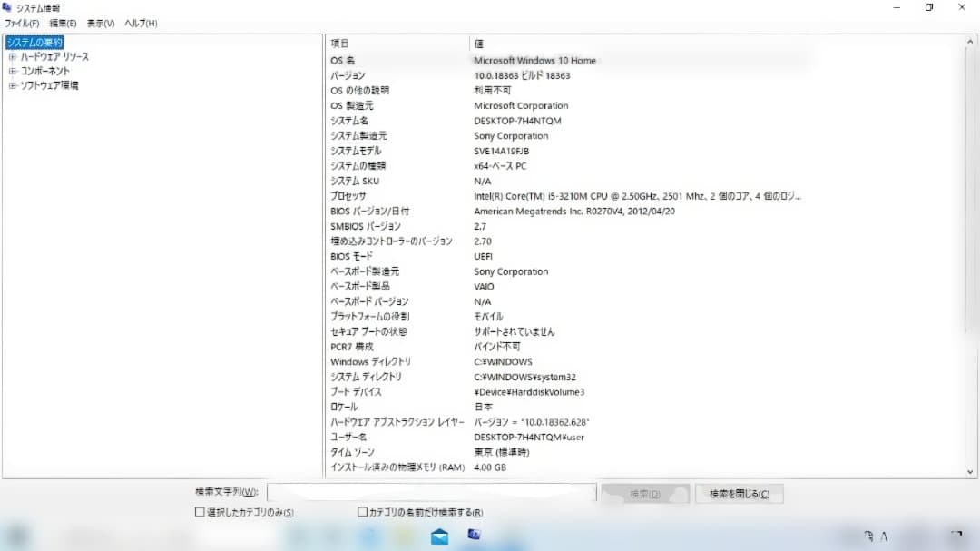Viewport: 980px width, 551px height.
Task: Open the Mail app from the taskbar
Action: point(440,536)
